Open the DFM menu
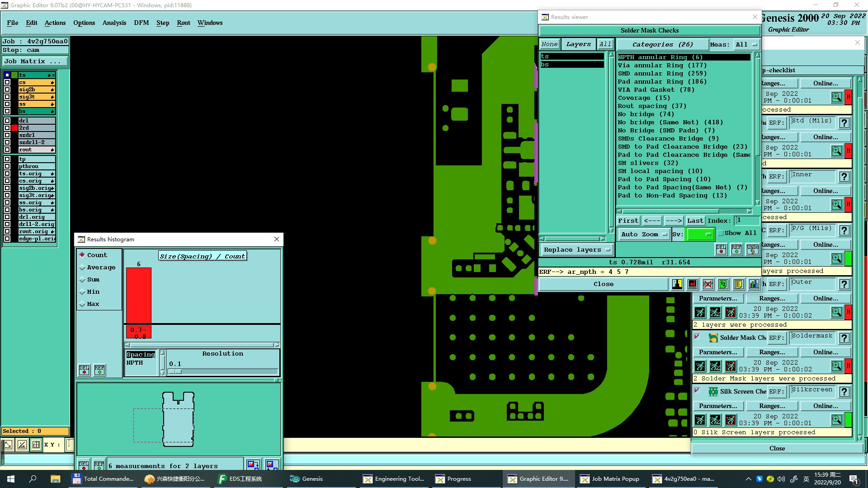Viewport: 868px width, 488px height. pyautogui.click(x=141, y=23)
